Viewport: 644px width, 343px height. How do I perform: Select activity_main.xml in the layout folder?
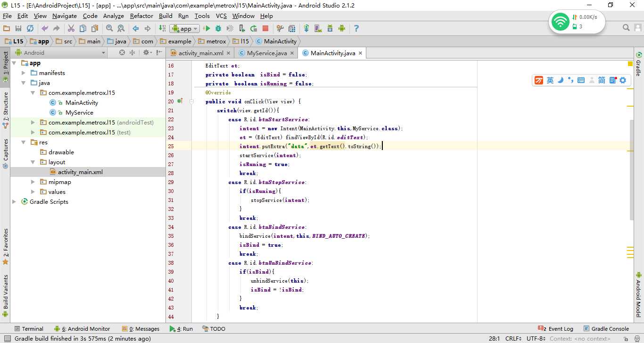pos(80,172)
